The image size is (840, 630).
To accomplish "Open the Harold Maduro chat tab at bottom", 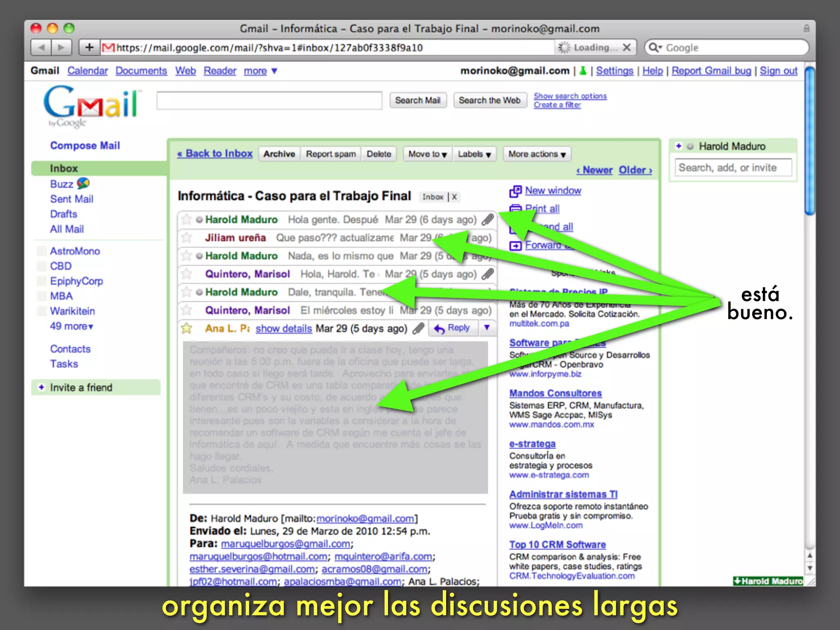I will click(768, 581).
